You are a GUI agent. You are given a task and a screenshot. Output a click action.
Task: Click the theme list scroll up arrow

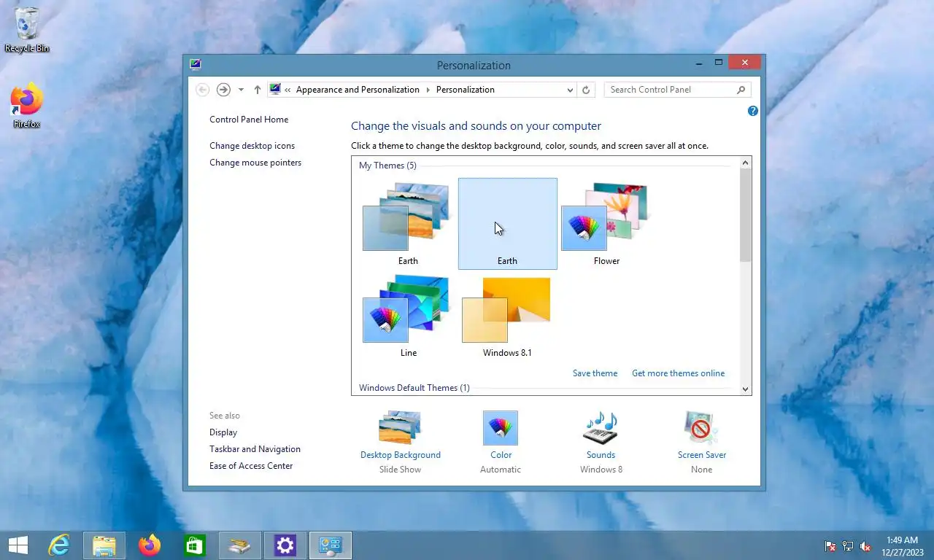click(x=746, y=163)
